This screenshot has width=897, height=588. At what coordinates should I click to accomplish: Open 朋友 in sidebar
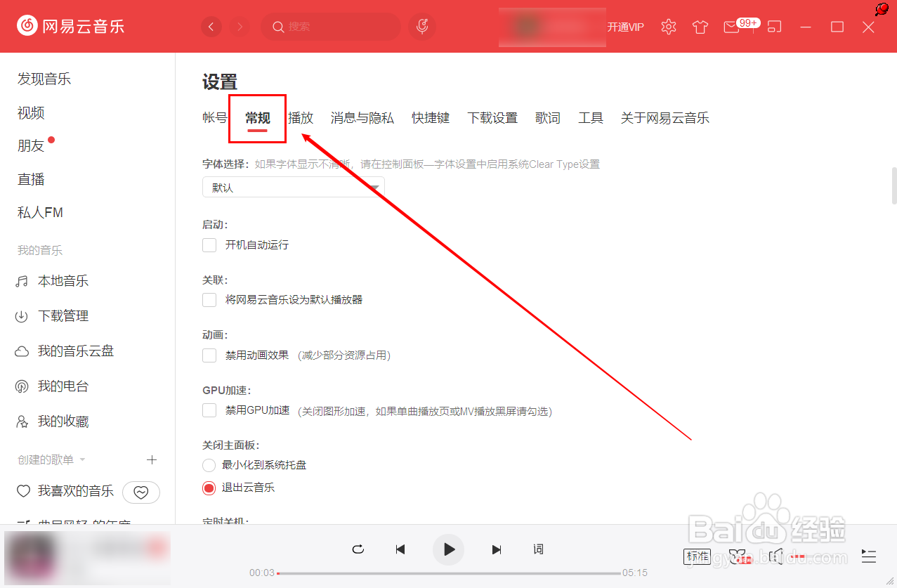pyautogui.click(x=31, y=146)
